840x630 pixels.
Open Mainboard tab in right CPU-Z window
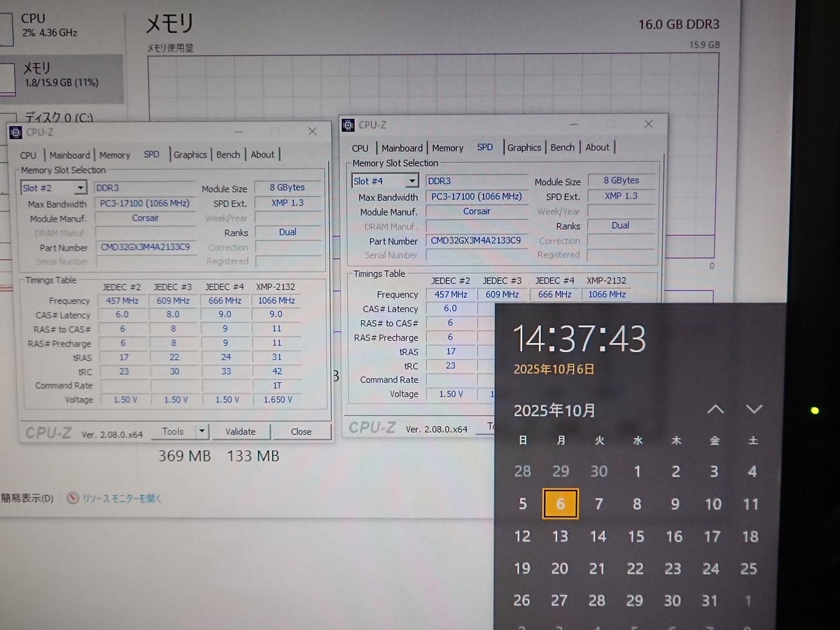pyautogui.click(x=402, y=148)
